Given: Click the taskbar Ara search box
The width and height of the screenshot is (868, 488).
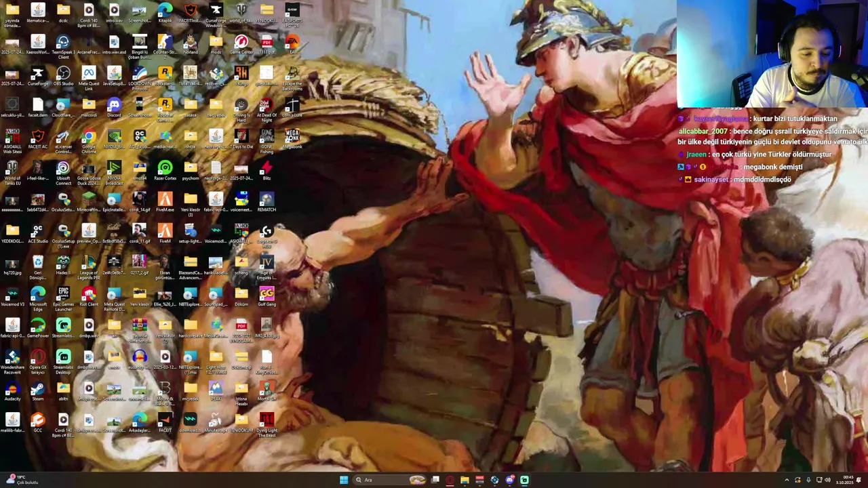Looking at the screenshot, I should [390, 480].
